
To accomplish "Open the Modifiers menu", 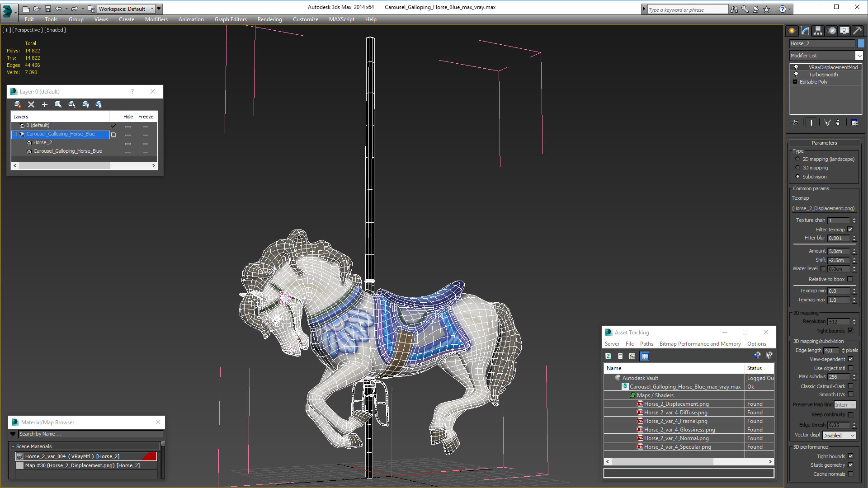I will (x=156, y=19).
